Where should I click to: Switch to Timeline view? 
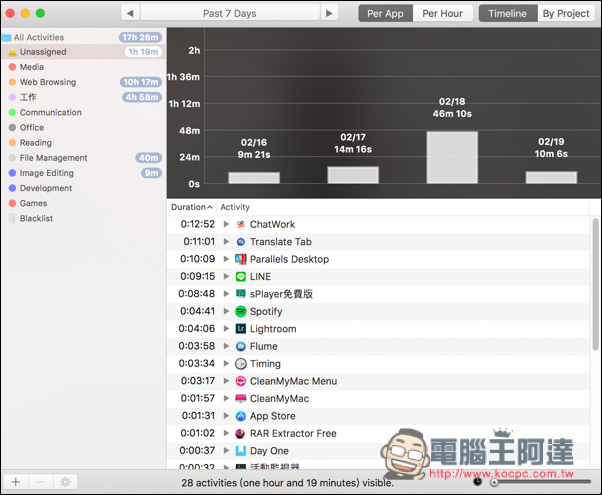(508, 13)
